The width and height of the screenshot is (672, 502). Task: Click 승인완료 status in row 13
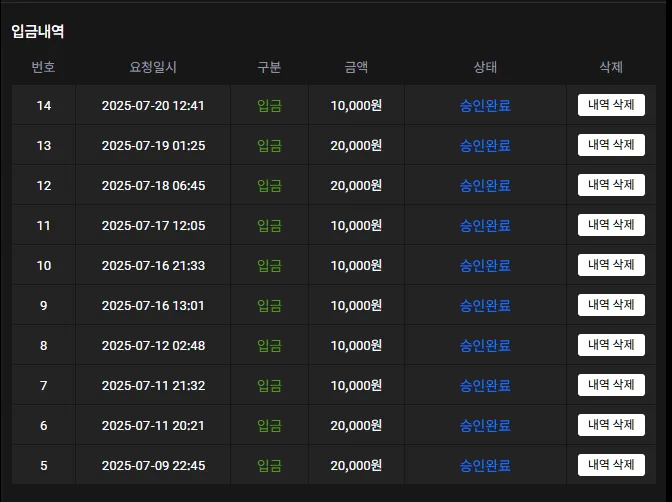click(x=485, y=146)
